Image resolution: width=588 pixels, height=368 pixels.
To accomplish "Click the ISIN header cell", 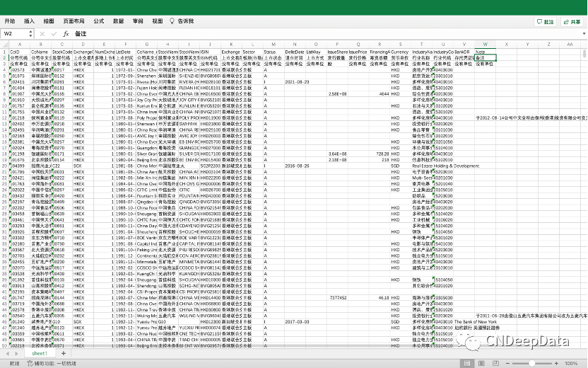I will coord(210,52).
